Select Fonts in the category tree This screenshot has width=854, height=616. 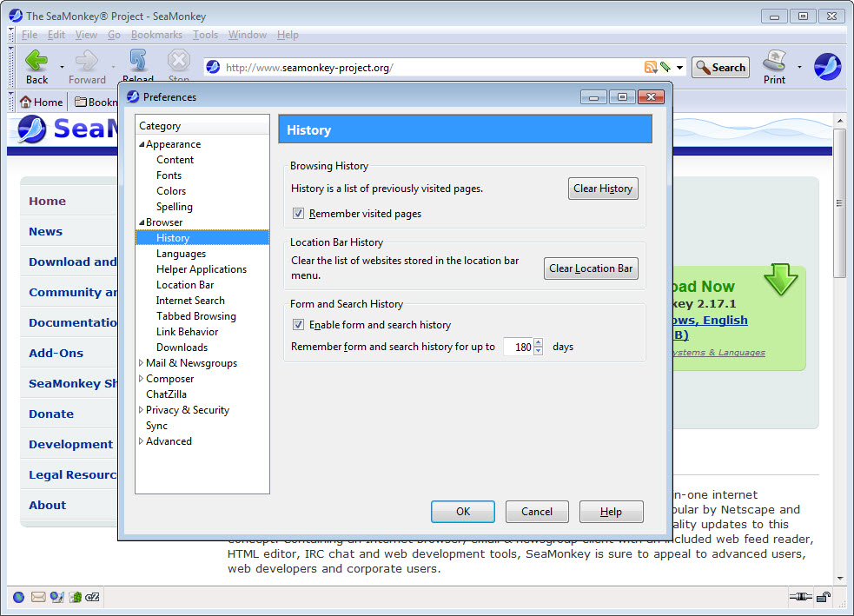[x=169, y=176]
